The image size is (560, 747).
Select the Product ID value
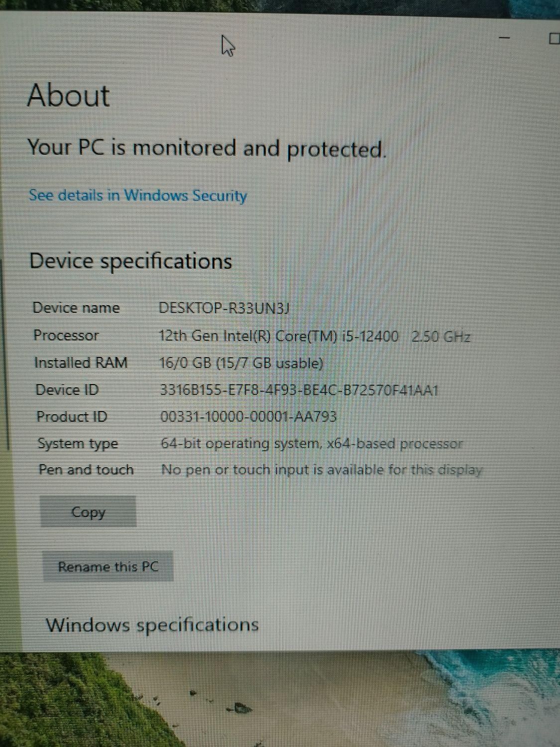pyautogui.click(x=249, y=416)
